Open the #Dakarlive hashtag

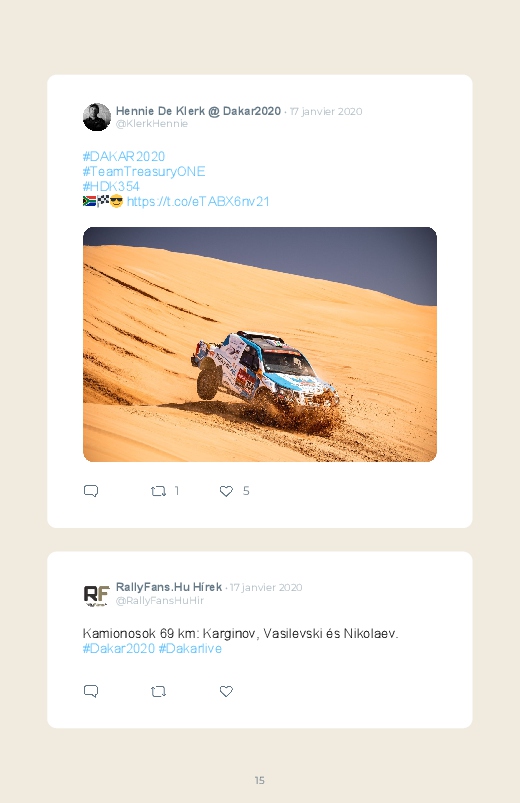pos(190,648)
